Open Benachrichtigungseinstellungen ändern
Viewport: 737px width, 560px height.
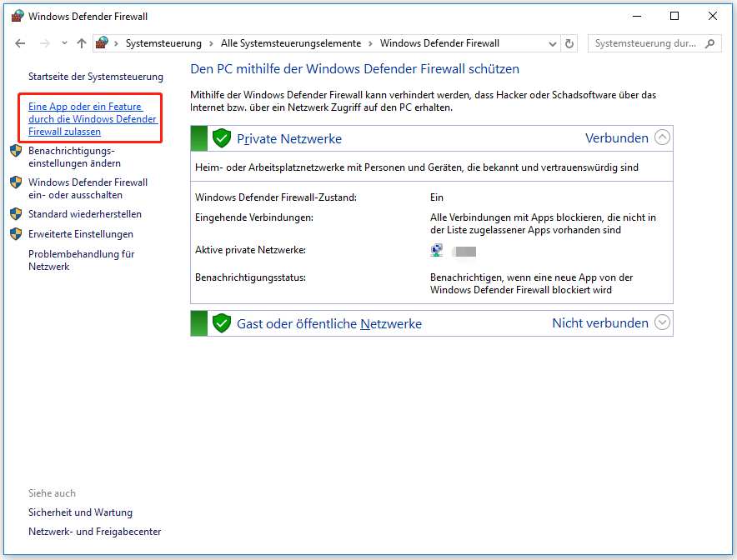74,157
